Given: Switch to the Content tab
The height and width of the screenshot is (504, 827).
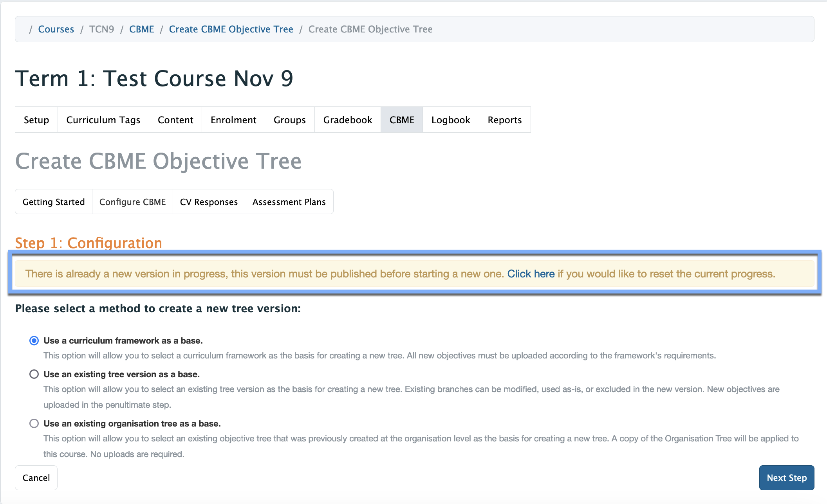Looking at the screenshot, I should (175, 120).
